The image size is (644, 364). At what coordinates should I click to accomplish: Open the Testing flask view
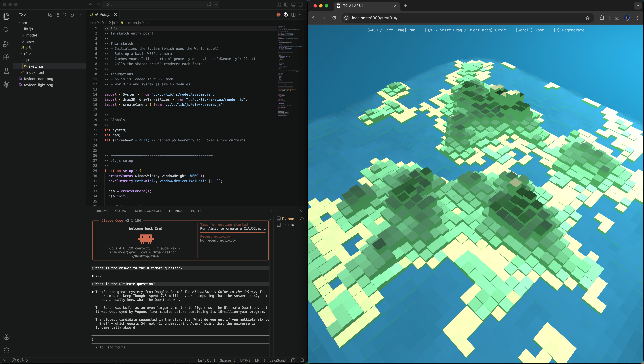click(6, 71)
